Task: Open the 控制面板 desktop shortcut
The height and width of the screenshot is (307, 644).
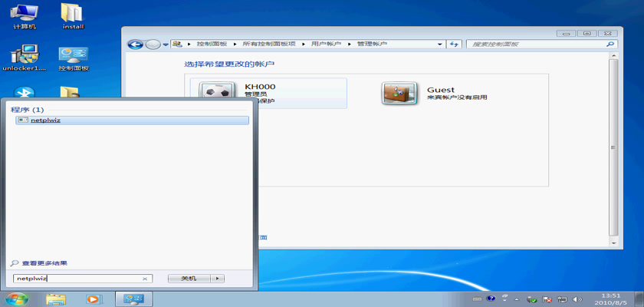Action: tap(73, 58)
